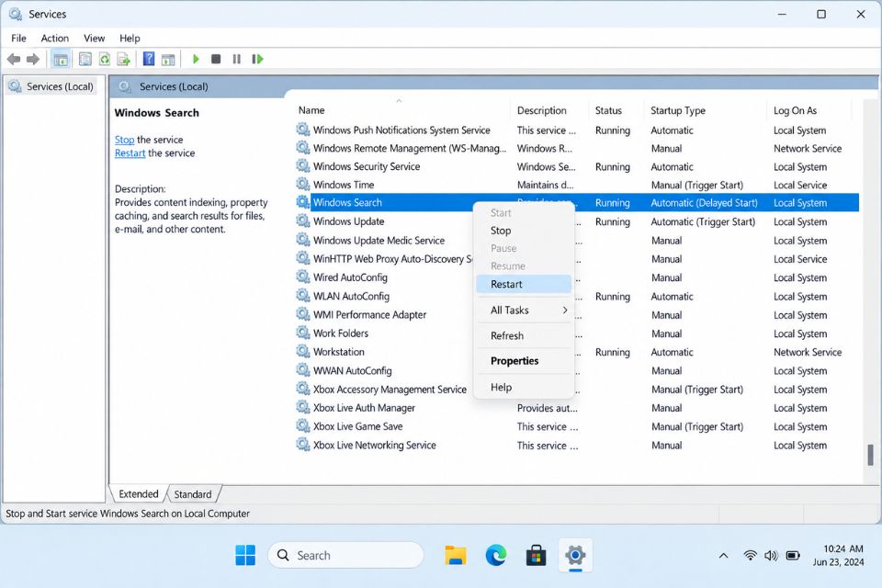Open the Action menu

pos(55,39)
